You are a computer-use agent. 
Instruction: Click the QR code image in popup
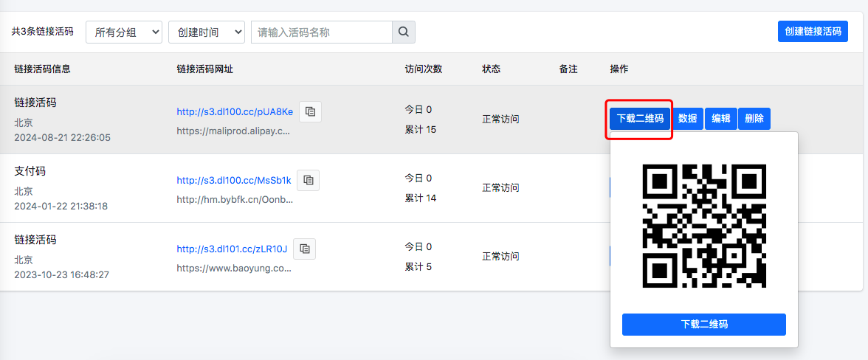(704, 226)
